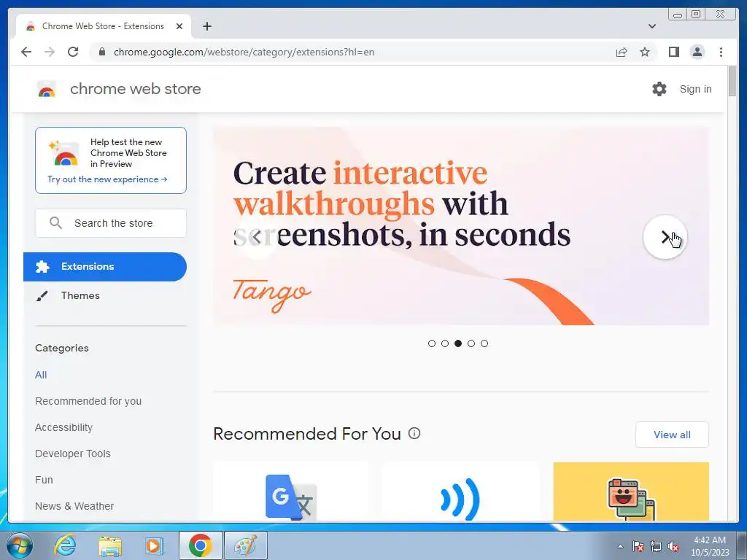This screenshot has height=560, width=747.
Task: Open the Google Translate extension card
Action: (290, 491)
